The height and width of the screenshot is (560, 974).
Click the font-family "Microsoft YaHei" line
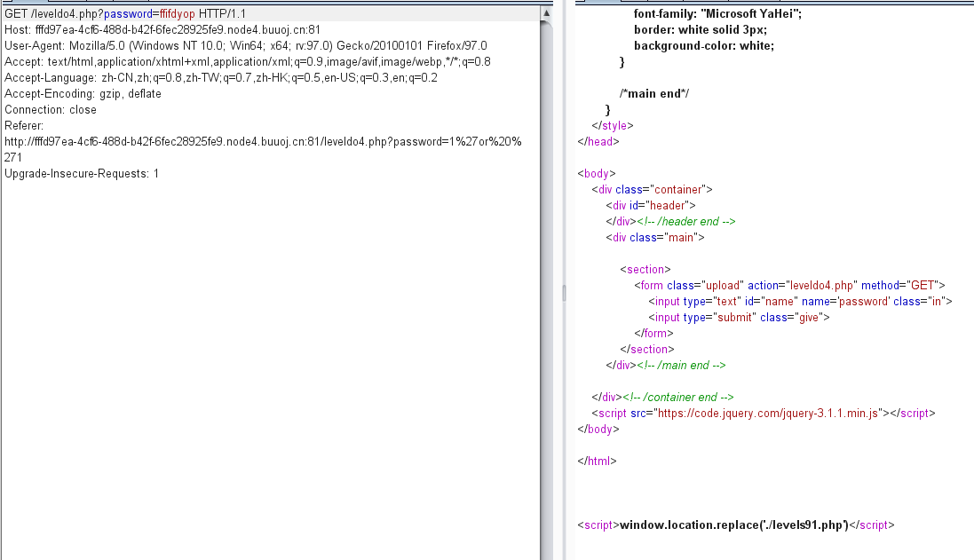click(x=717, y=13)
